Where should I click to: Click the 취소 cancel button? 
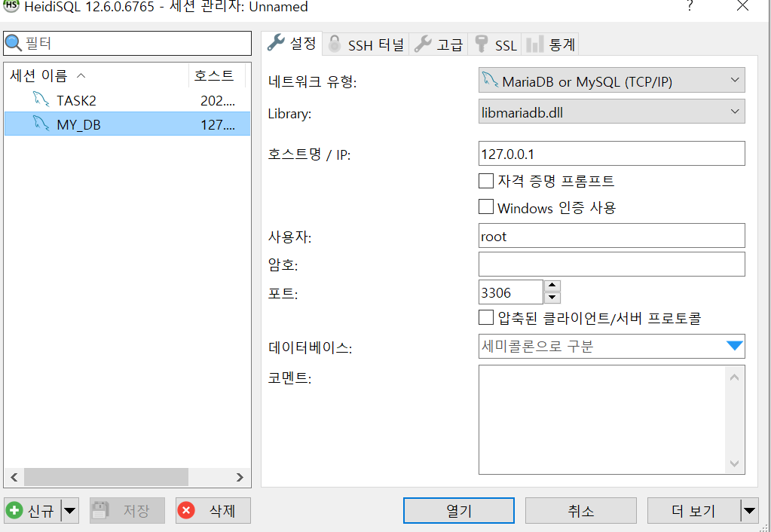point(581,511)
